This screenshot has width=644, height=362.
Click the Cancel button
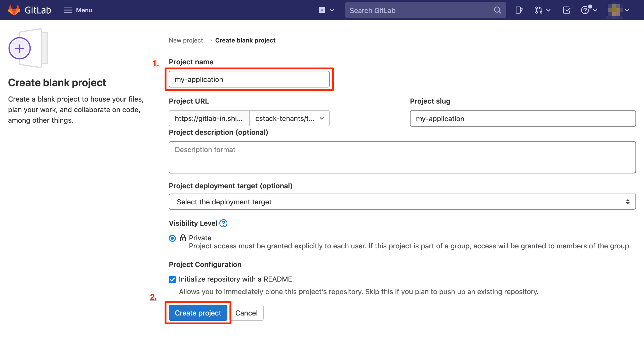point(246,313)
